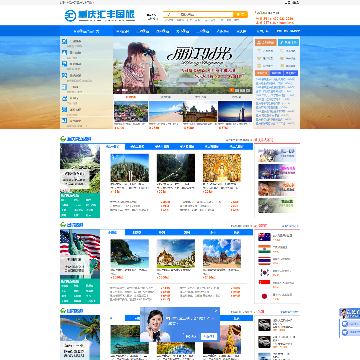Open the aerial city skyline tour thumbnail

130,168
